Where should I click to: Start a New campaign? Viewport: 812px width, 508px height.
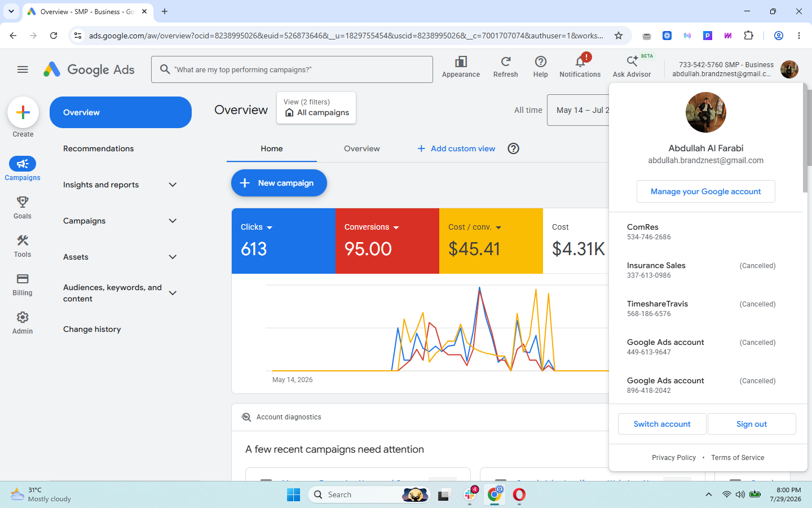(279, 183)
